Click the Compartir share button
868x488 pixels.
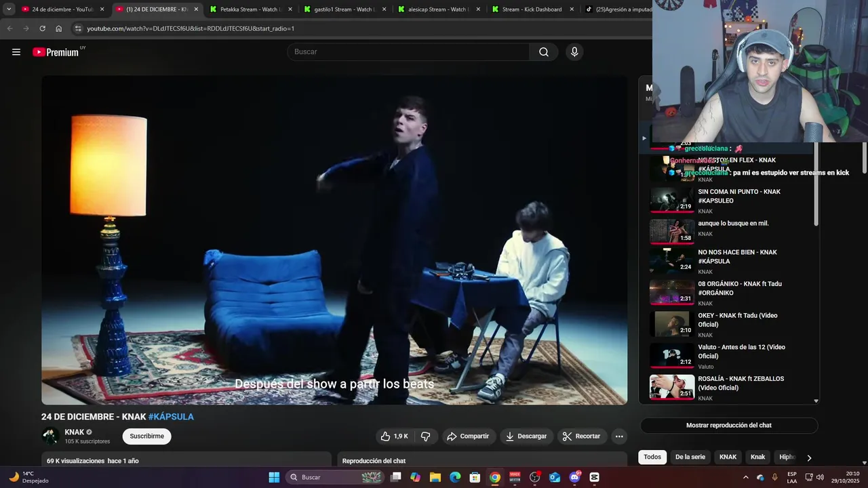(x=469, y=436)
